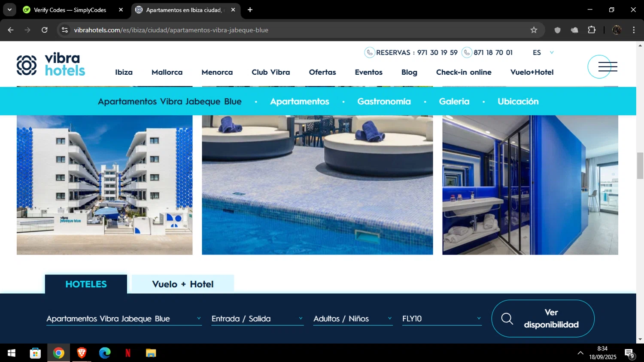Click the cloud extension icon
Screen dimensions: 644x362
point(574,30)
